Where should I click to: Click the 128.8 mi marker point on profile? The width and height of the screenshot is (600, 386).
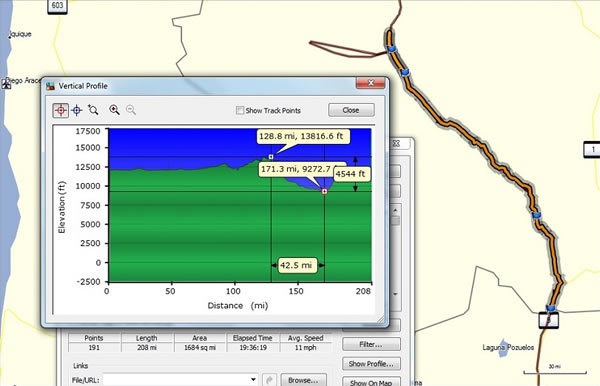[271, 157]
